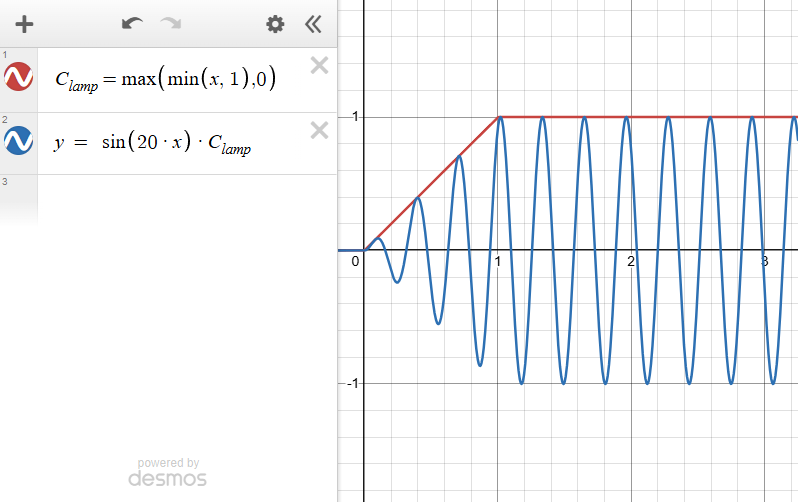Collapse the expression list panel

click(x=313, y=24)
